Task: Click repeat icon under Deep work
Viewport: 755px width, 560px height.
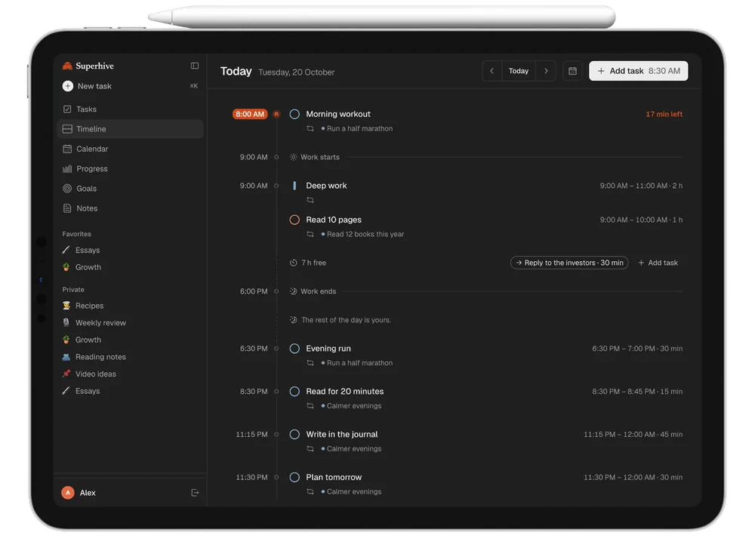Action: click(310, 200)
